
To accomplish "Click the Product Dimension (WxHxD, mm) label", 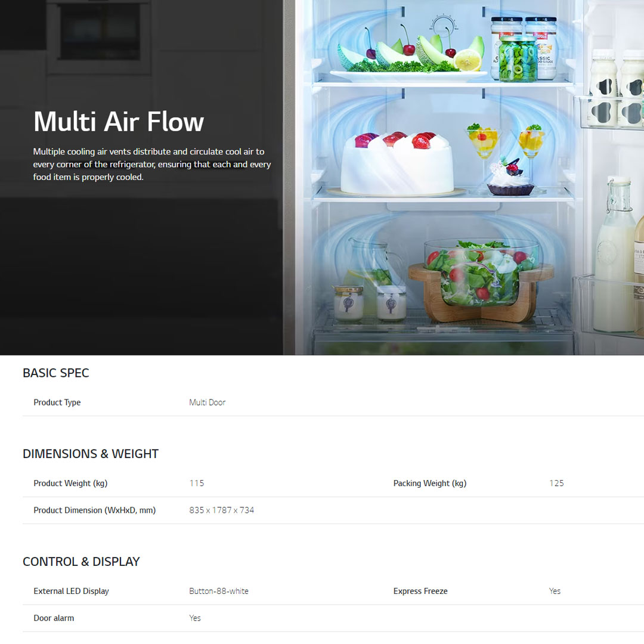I will point(94,510).
